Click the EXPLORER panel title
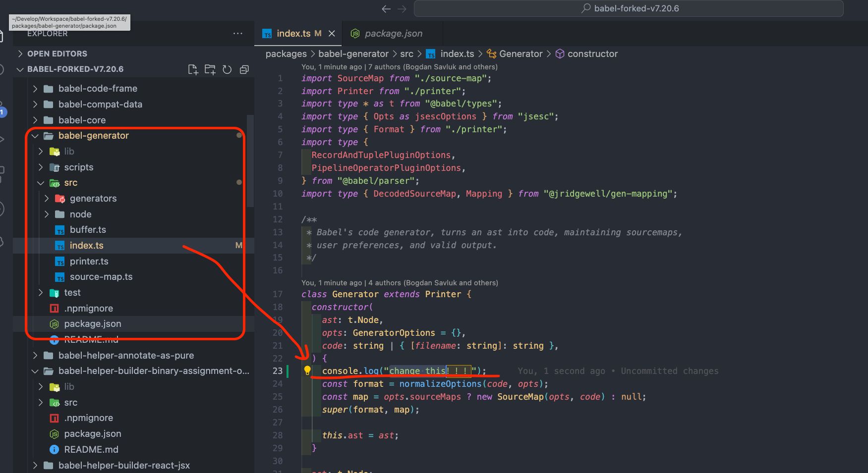 pyautogui.click(x=47, y=34)
